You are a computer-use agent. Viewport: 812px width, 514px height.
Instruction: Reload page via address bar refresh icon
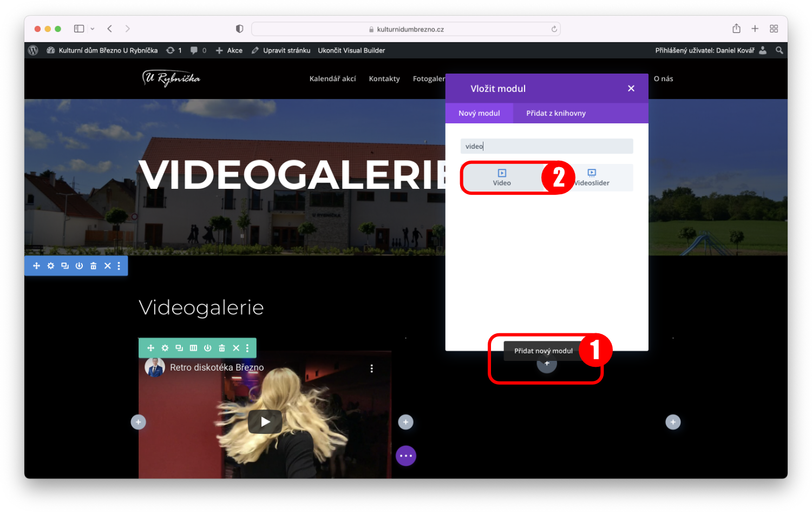pyautogui.click(x=554, y=29)
